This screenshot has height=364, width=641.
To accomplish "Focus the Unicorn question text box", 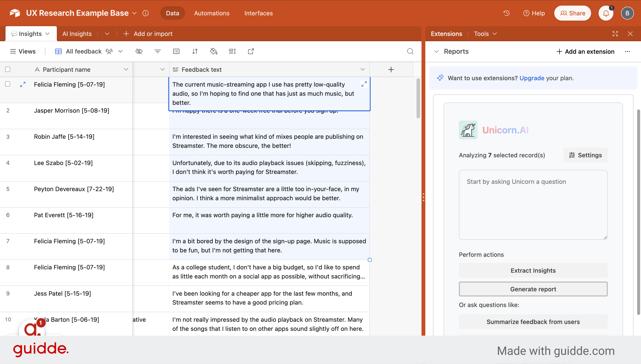I will [x=533, y=205].
